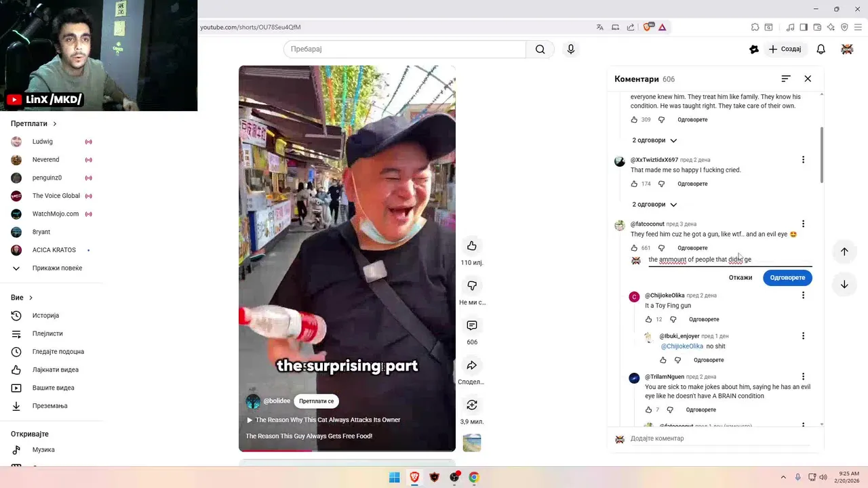Viewport: 868px width, 488px height.
Task: Open browser extensions puzzle icon
Action: point(755,27)
